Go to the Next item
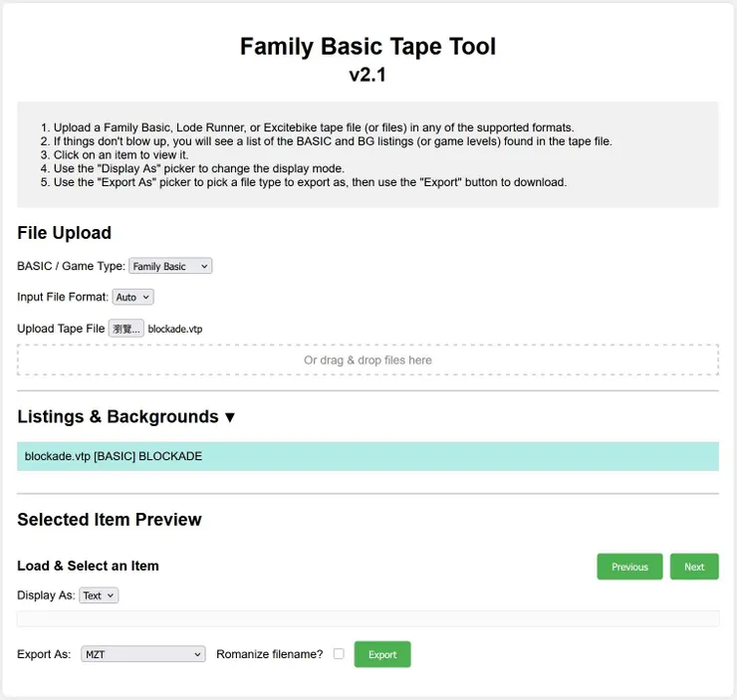737x700 pixels. click(694, 567)
